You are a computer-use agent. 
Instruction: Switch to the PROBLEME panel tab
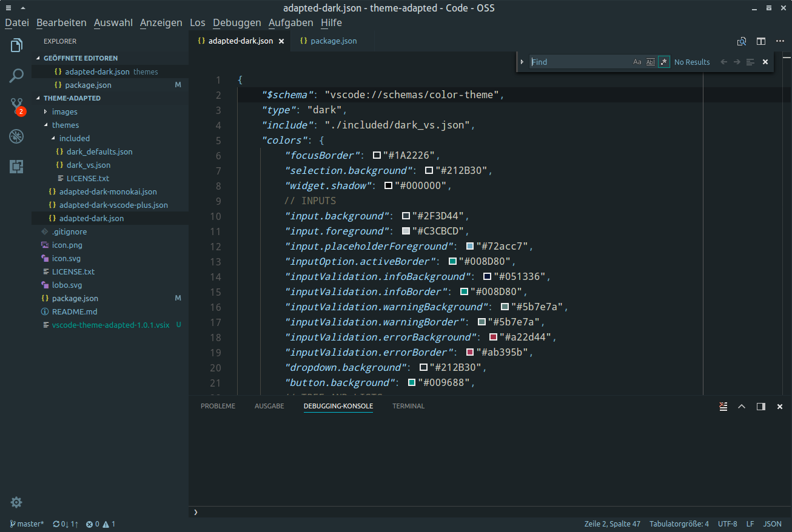point(218,406)
